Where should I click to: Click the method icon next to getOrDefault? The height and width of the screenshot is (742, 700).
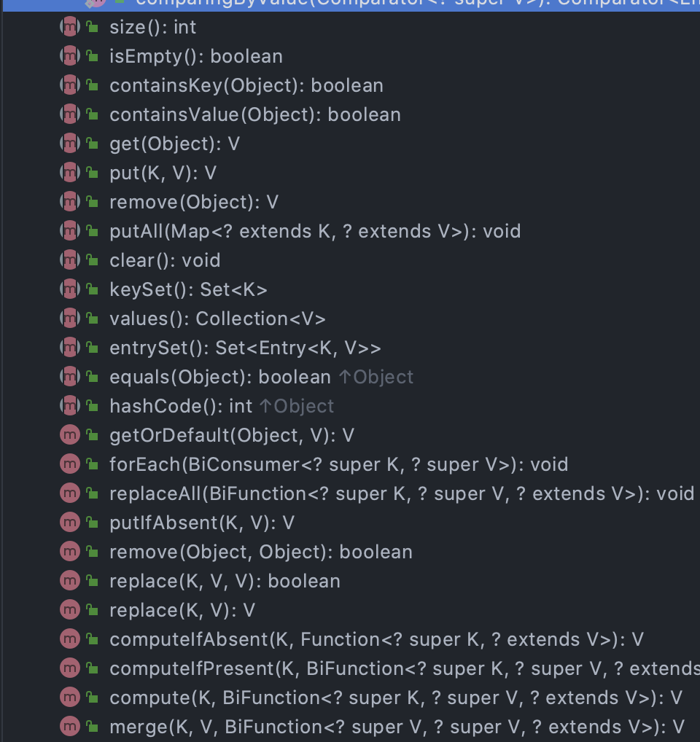tap(70, 435)
